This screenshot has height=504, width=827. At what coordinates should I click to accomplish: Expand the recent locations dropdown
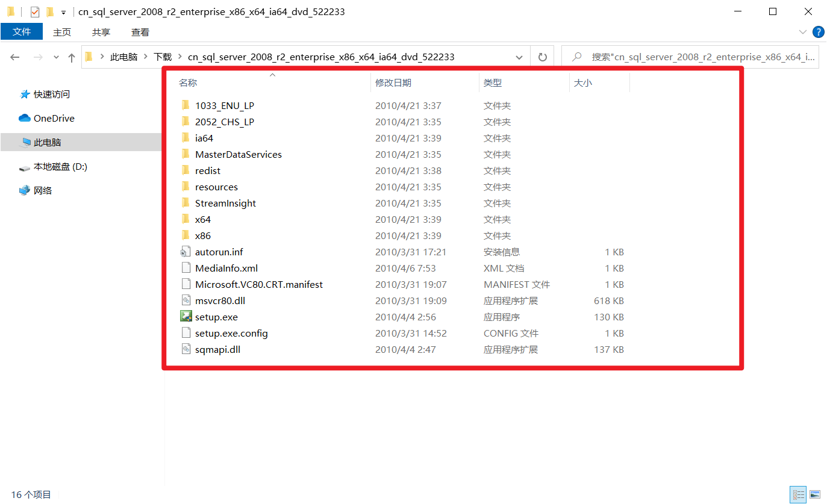57,57
